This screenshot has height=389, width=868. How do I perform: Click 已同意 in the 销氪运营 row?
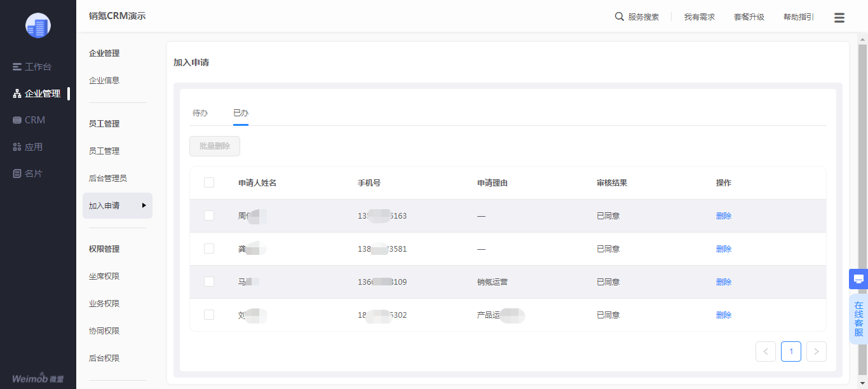[x=608, y=282]
